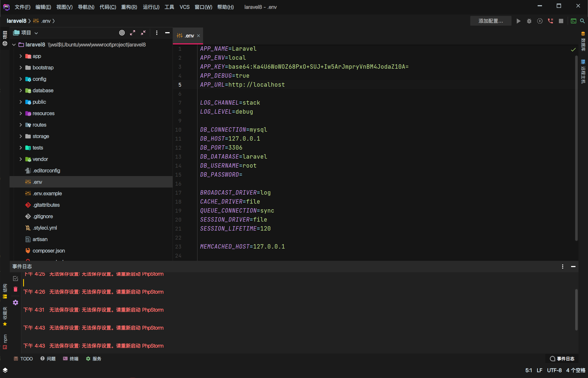Screen dimensions: 588x378
Task: Expand all in the project tree
Action: click(x=133, y=33)
